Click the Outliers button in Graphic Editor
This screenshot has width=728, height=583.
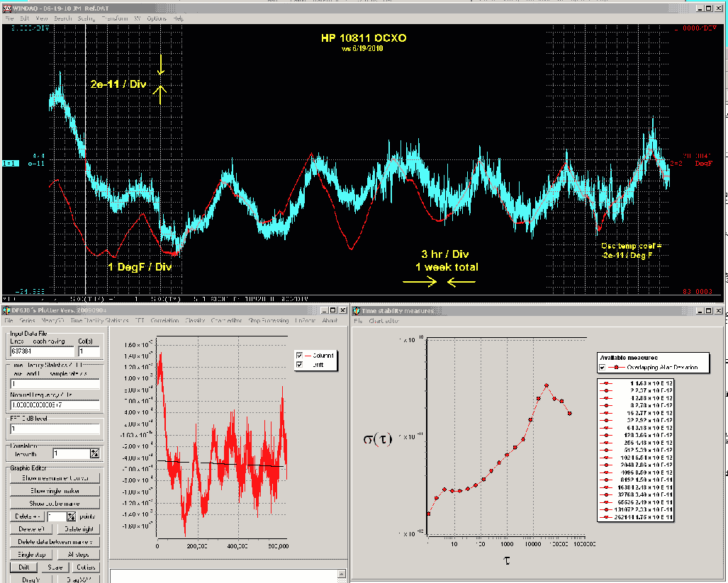pos(86,567)
